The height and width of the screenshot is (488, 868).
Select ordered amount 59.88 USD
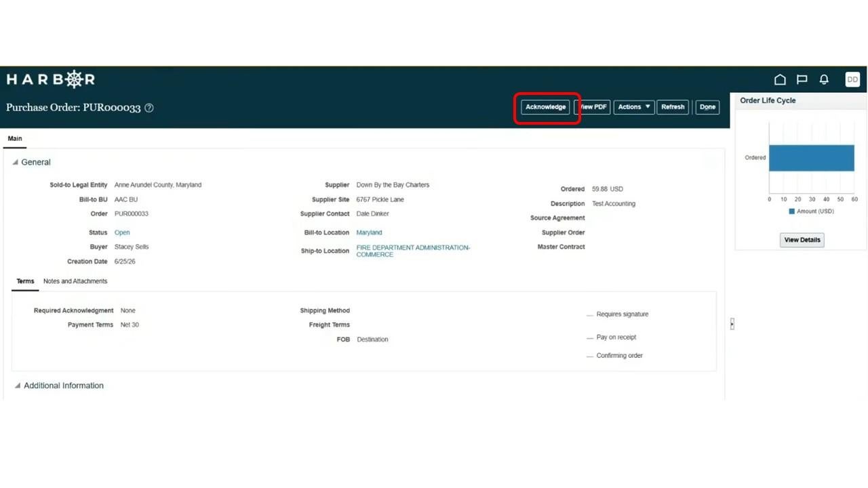pos(608,189)
